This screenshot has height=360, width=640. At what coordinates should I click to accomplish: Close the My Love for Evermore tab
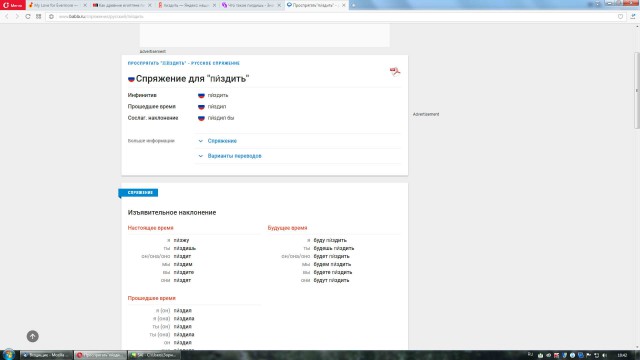[x=85, y=5]
